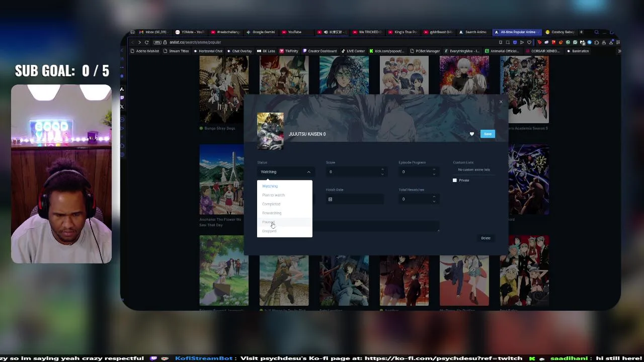Open a new browser tab with plus icon

point(581,32)
